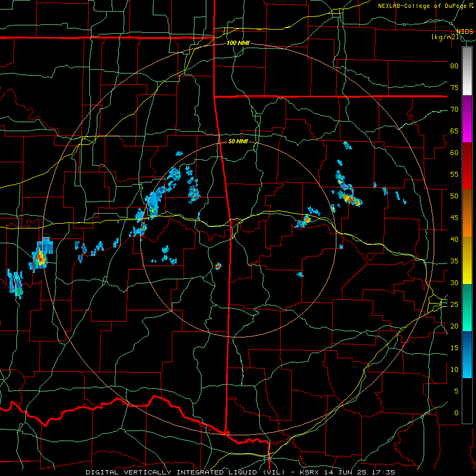Click the 0 value on the color scale
This screenshot has height=476, width=476.
click(x=456, y=413)
